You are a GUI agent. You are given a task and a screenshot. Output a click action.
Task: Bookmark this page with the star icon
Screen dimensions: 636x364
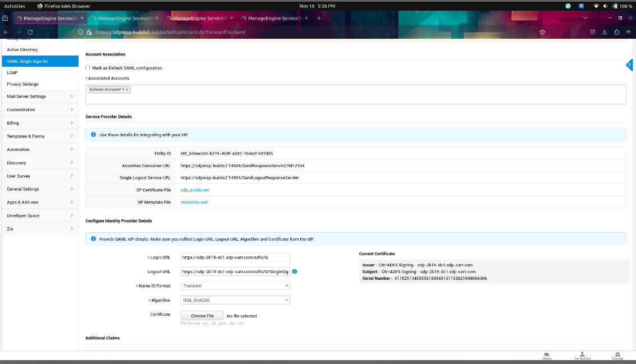[x=542, y=32]
